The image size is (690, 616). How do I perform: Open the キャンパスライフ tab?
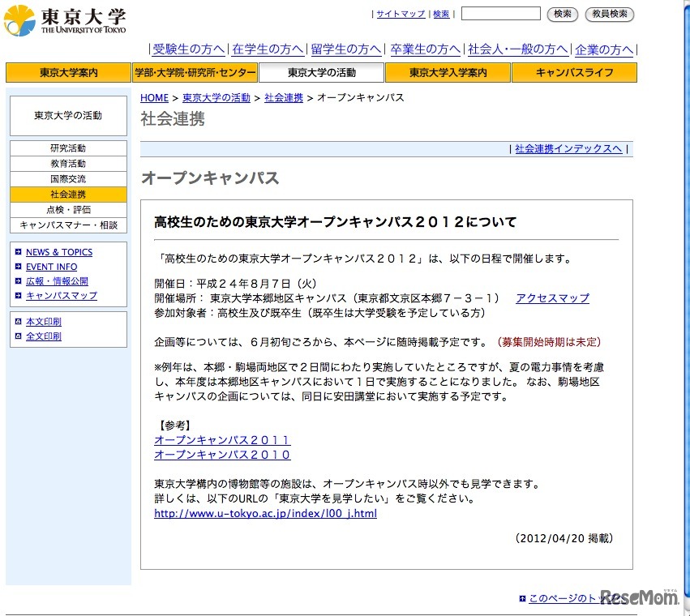pos(573,72)
